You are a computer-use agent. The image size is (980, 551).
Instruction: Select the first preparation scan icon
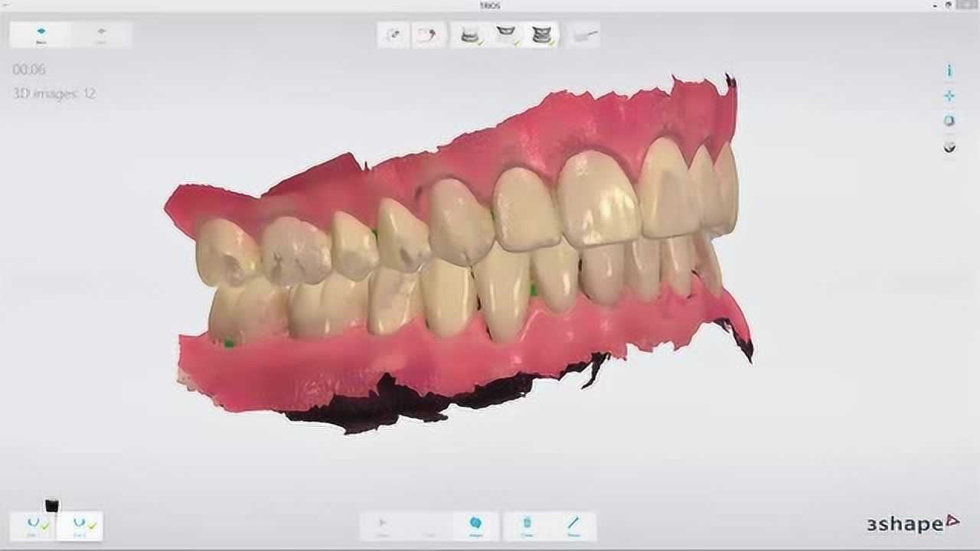393,35
